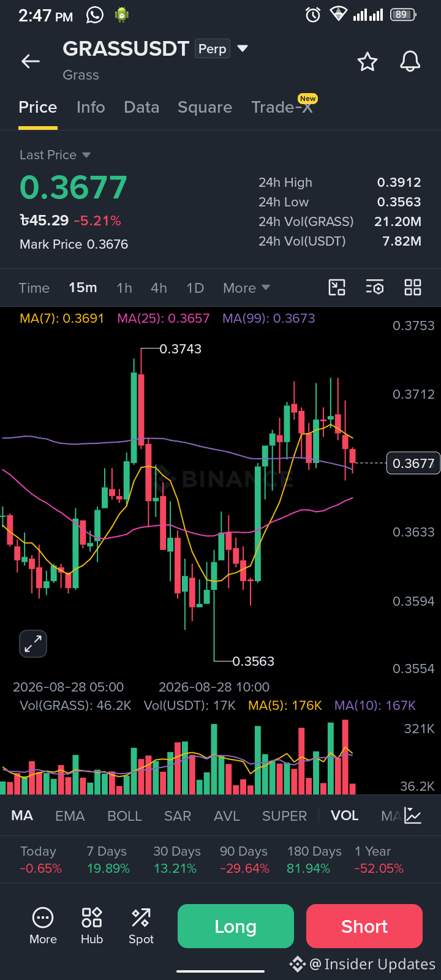Tap the 0.3563 low marker on chart
The width and height of the screenshot is (441, 980).
point(254,661)
